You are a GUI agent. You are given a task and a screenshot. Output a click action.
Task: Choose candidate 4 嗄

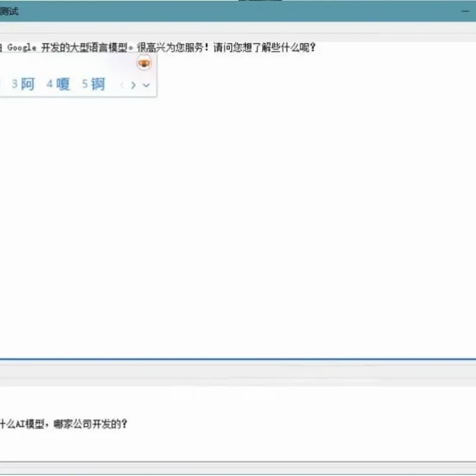tap(58, 84)
